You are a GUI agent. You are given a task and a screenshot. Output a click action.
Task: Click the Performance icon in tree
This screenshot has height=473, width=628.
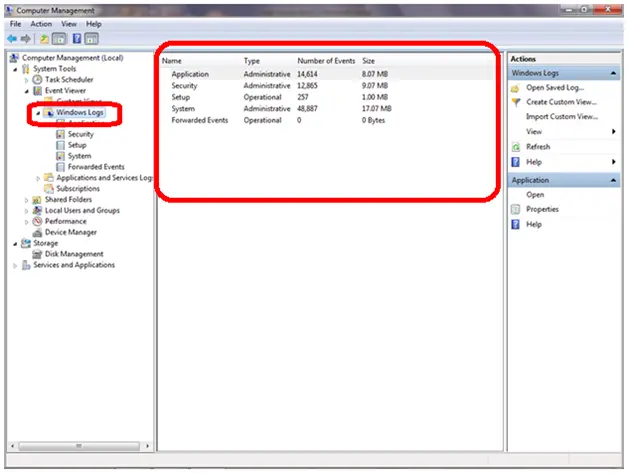(37, 221)
